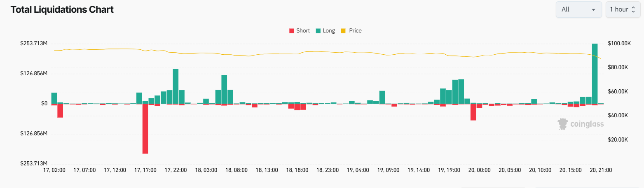Open the All exchange dropdown
Viewport: 644px width, 188px height.
(578, 9)
